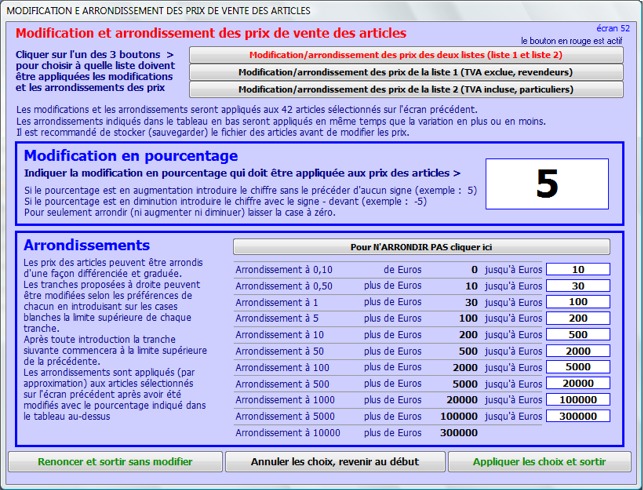This screenshot has height=490, width=643.
Task: Edit upper limit field showing 200
Action: pos(578,318)
